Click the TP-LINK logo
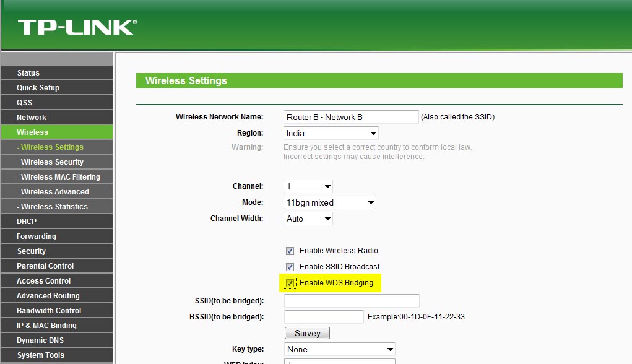The width and height of the screenshot is (632, 364). 77,27
